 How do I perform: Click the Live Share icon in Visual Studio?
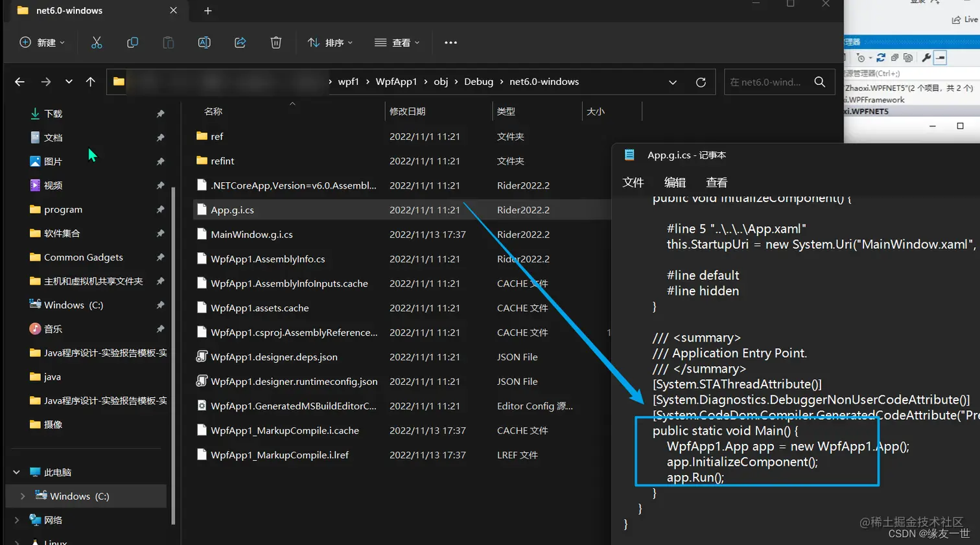tap(956, 20)
